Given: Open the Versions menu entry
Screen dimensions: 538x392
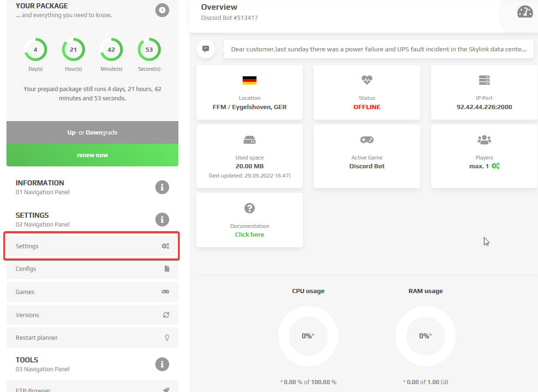Looking at the screenshot, I should tap(92, 315).
